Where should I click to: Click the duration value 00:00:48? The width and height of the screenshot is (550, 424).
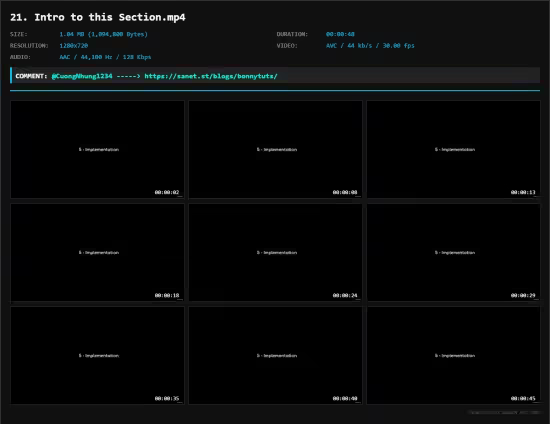pos(340,34)
